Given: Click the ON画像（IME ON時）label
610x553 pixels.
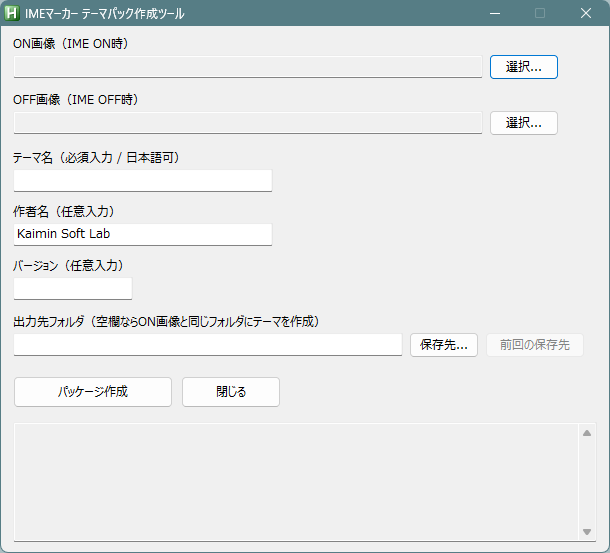Looking at the screenshot, I should (71, 44).
